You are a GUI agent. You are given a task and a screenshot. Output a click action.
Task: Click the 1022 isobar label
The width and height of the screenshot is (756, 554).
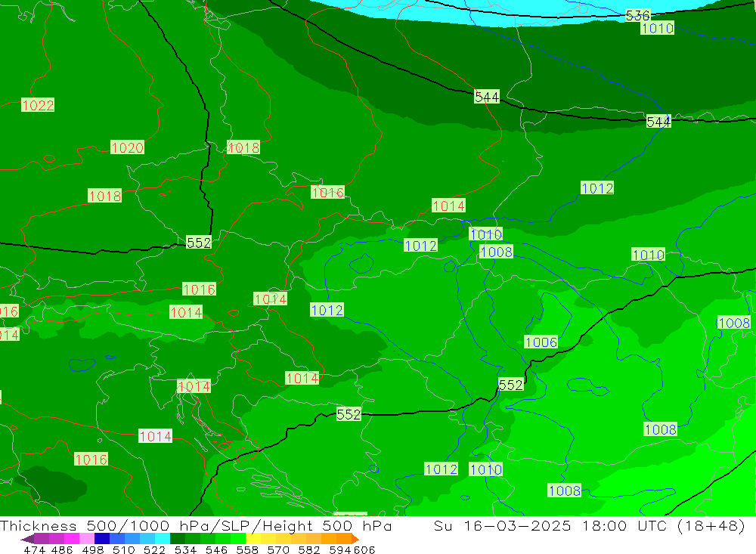click(38, 105)
